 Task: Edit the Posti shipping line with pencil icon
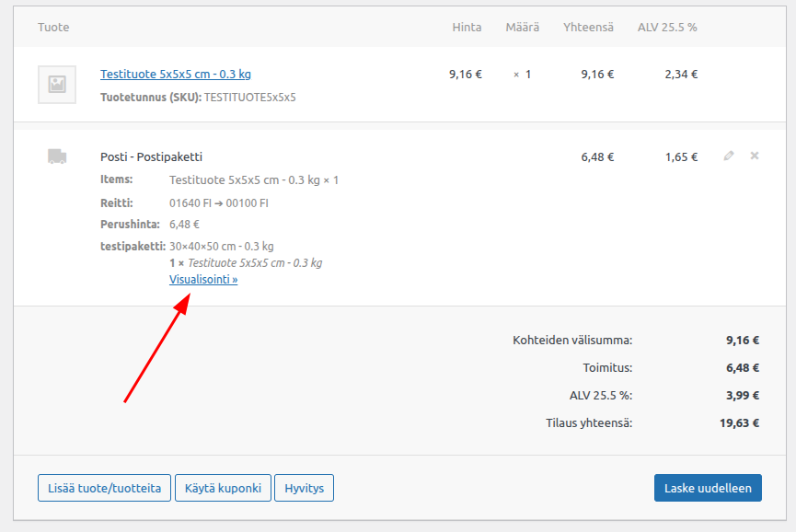729,156
